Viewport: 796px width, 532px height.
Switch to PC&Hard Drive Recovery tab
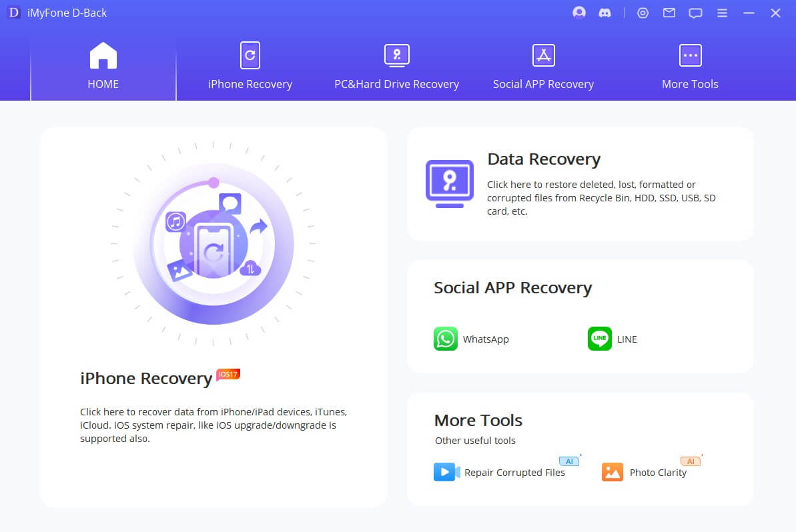[396, 67]
